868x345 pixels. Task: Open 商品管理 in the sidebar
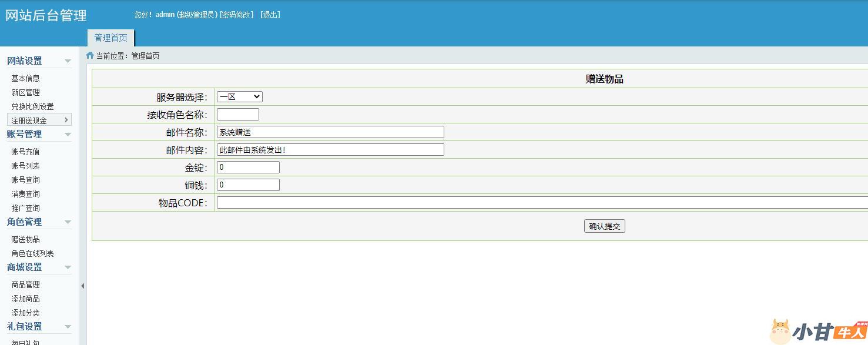pos(26,284)
